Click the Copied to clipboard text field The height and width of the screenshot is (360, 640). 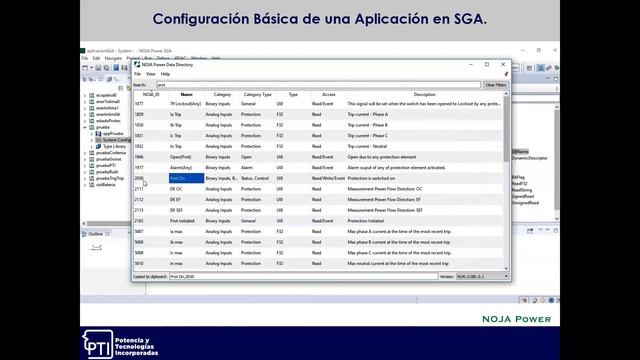(303, 276)
